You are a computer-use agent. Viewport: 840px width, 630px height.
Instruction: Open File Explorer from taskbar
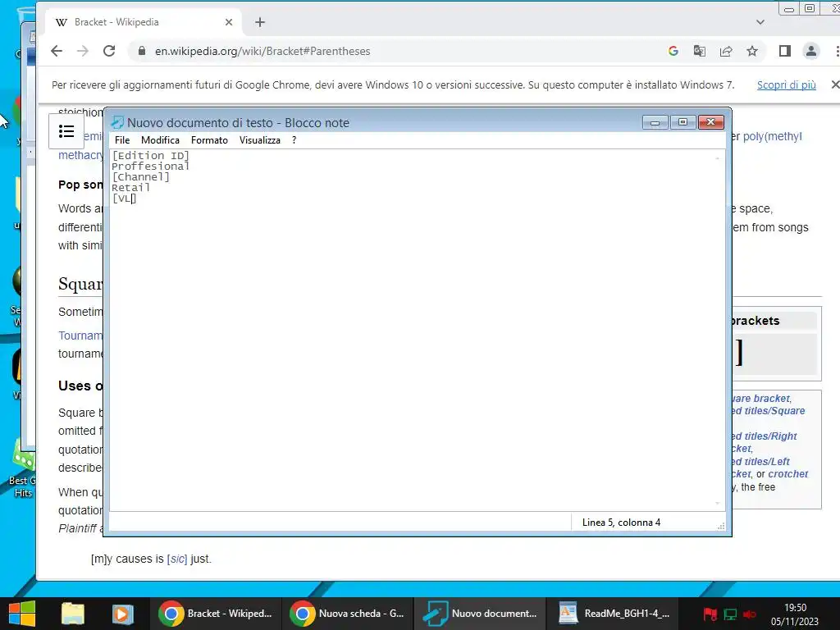click(73, 614)
